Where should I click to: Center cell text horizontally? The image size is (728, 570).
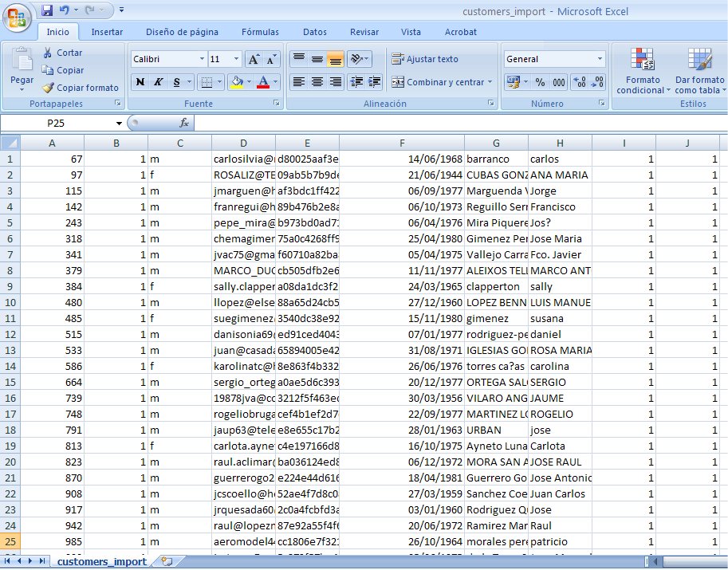click(x=317, y=82)
